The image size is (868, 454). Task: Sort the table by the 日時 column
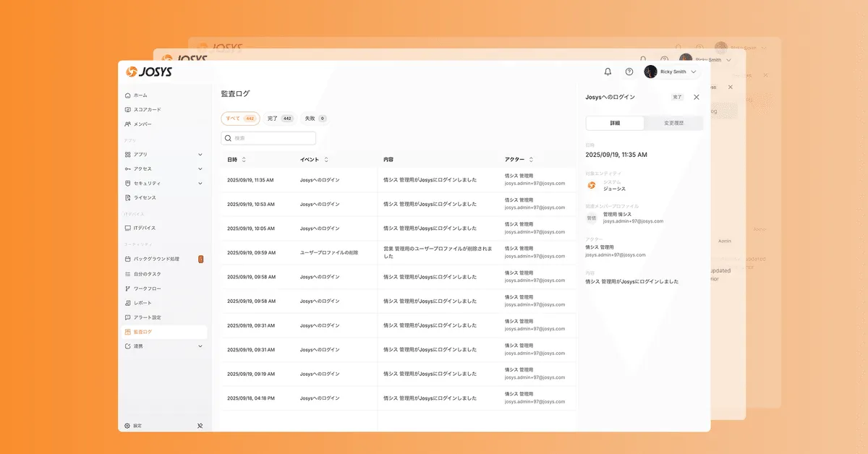point(244,160)
